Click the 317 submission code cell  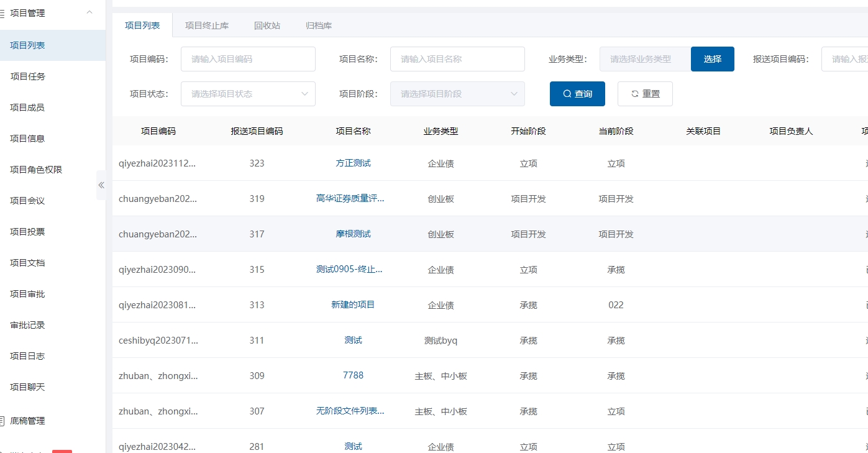[257, 234]
